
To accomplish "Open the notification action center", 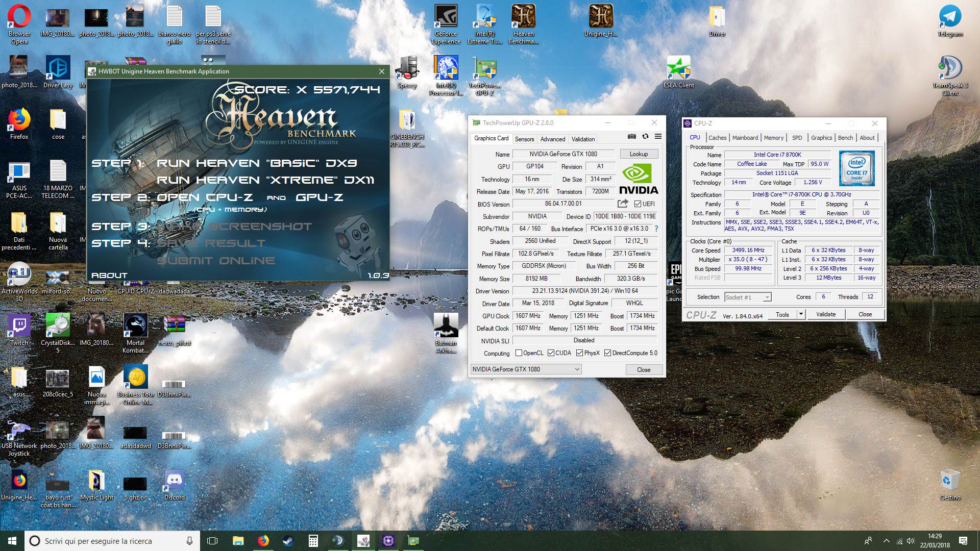I will tap(963, 541).
